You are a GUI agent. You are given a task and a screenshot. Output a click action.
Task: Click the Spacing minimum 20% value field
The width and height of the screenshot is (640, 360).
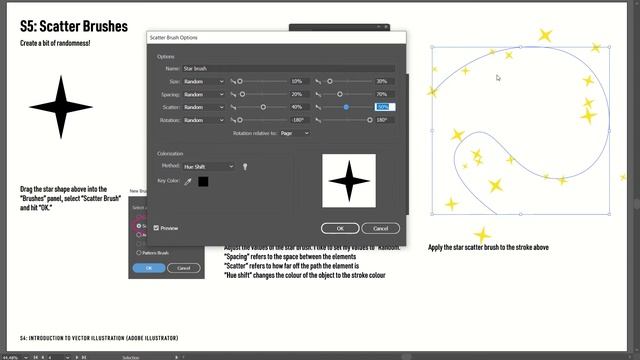(x=300, y=94)
